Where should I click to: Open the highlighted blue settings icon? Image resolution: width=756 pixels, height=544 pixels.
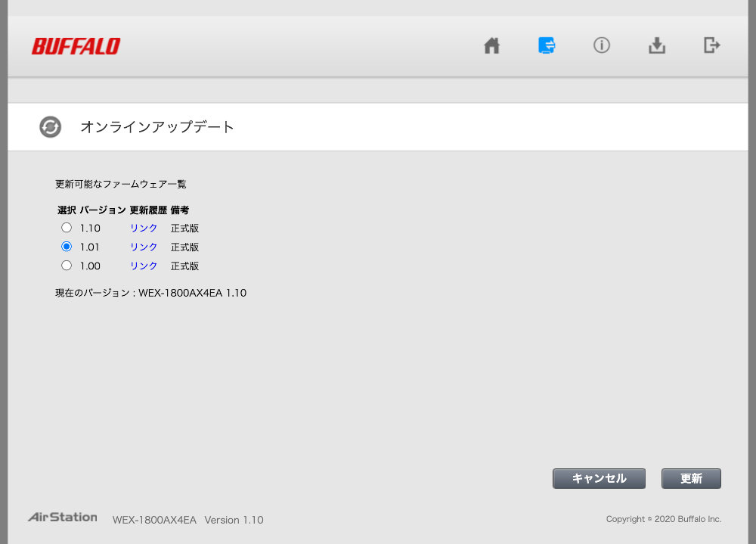(x=547, y=45)
